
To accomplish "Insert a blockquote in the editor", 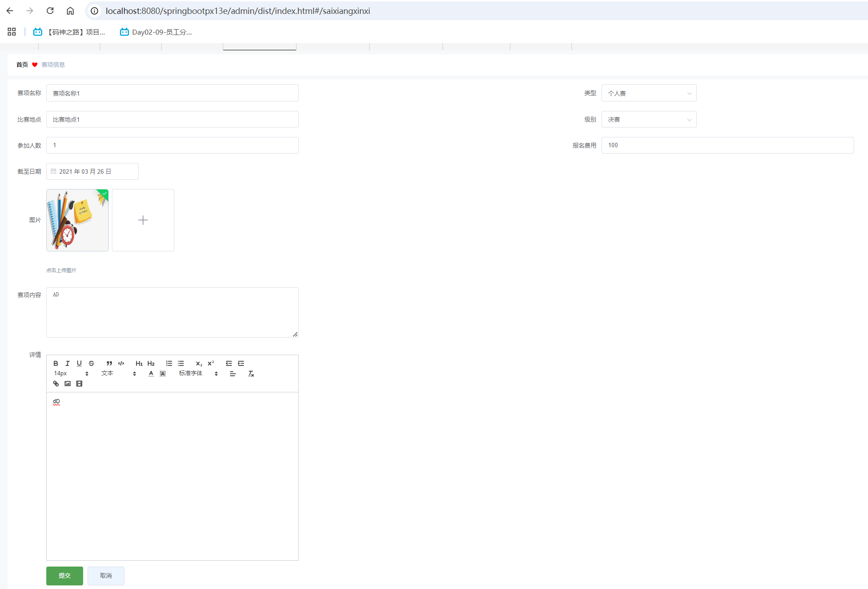I will point(109,363).
